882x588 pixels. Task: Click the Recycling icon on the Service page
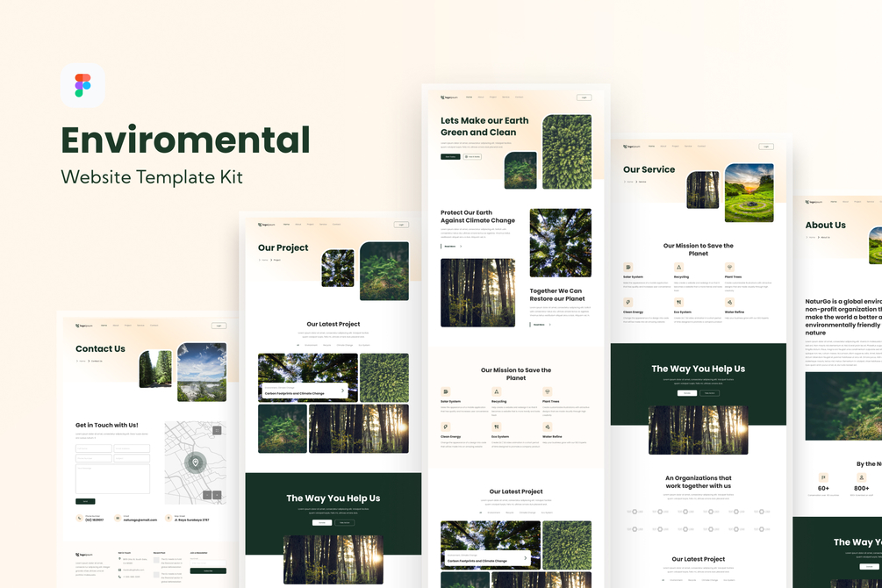pos(678,268)
